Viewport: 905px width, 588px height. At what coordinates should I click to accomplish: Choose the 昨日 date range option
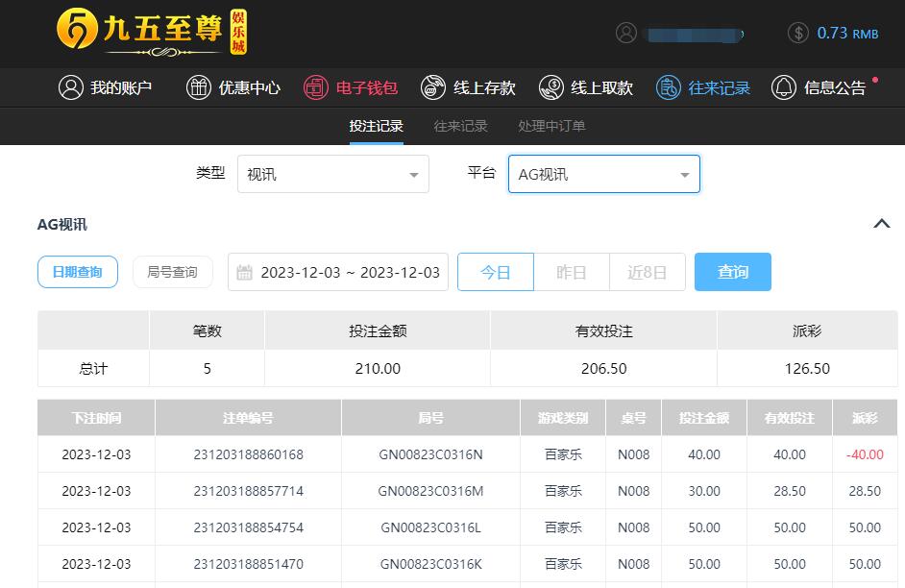pyautogui.click(x=571, y=272)
